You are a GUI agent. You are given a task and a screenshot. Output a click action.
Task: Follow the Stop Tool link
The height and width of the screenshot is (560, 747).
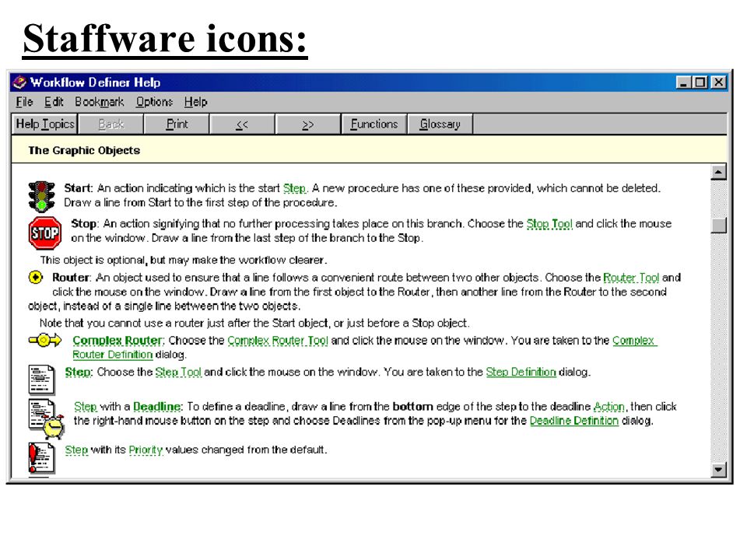point(549,223)
